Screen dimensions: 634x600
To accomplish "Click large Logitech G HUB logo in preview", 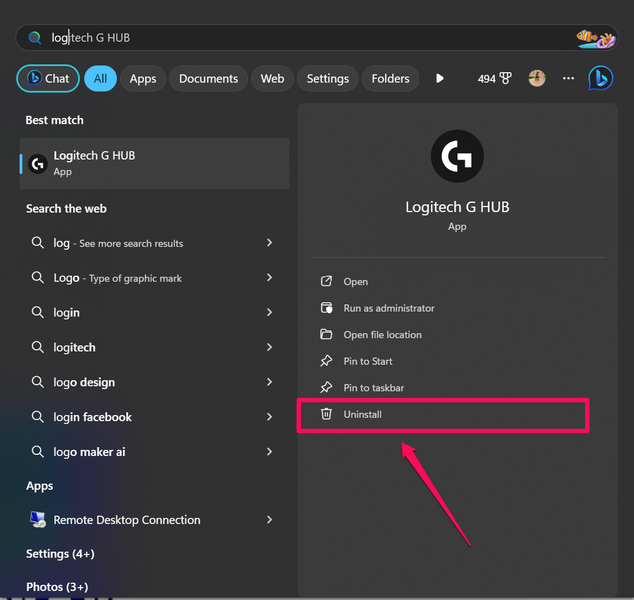I will [457, 156].
